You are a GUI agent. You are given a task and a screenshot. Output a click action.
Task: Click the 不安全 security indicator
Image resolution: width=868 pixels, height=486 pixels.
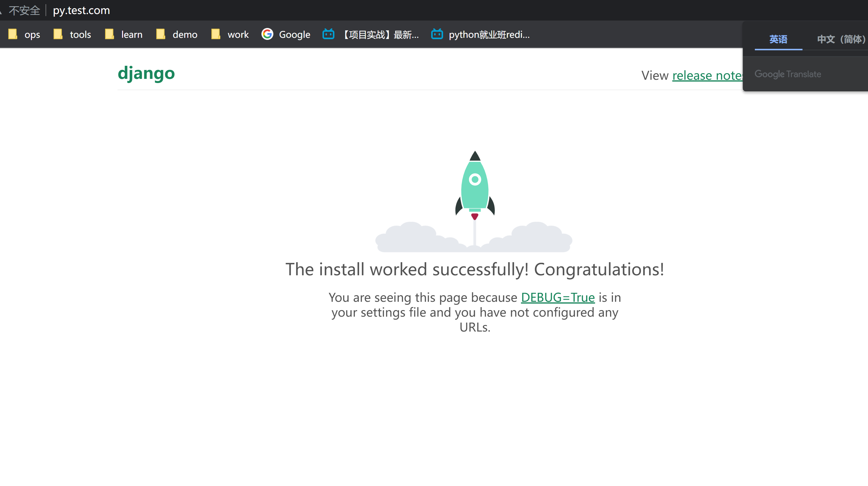(x=24, y=10)
